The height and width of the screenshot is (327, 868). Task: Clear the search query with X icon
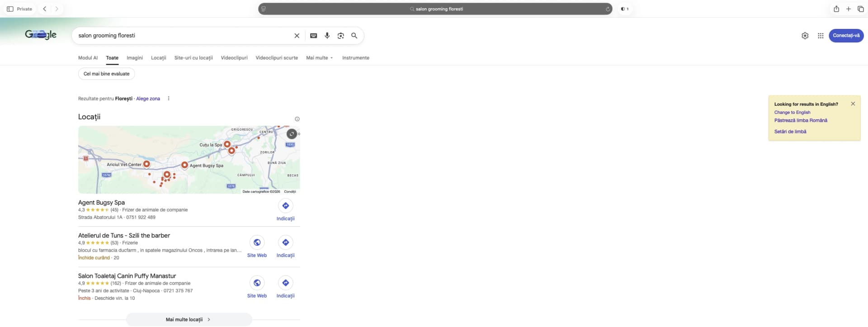coord(297,36)
